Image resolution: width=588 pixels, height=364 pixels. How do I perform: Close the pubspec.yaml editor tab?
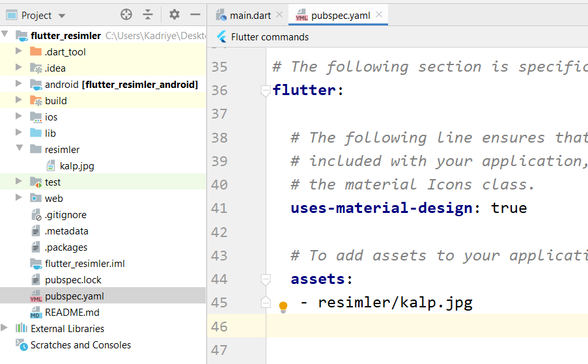pos(380,14)
